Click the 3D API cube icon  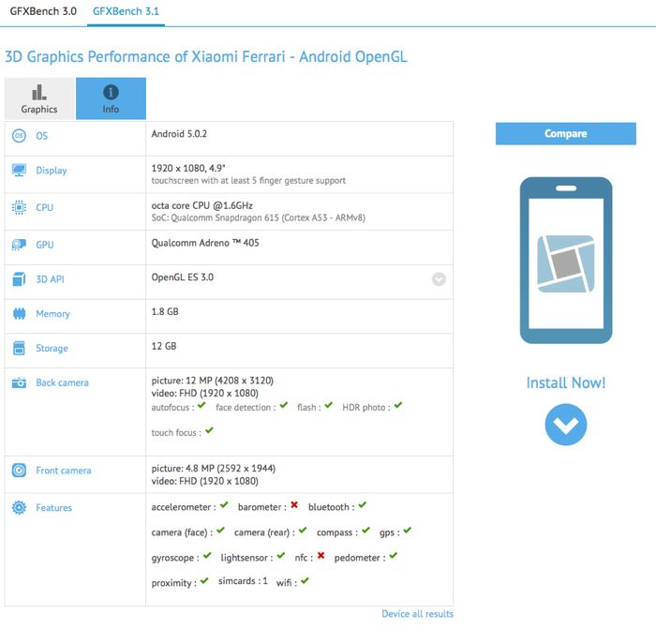(19, 279)
